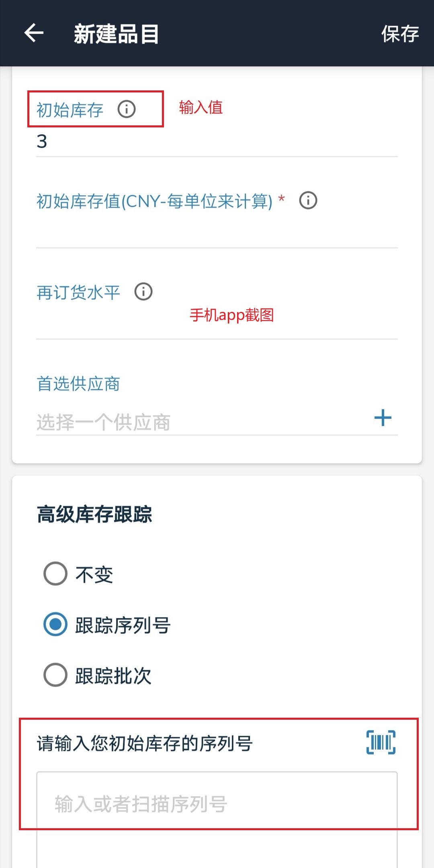Tap the 新建品目 page title
Screen dimensions: 434x868
tap(116, 34)
